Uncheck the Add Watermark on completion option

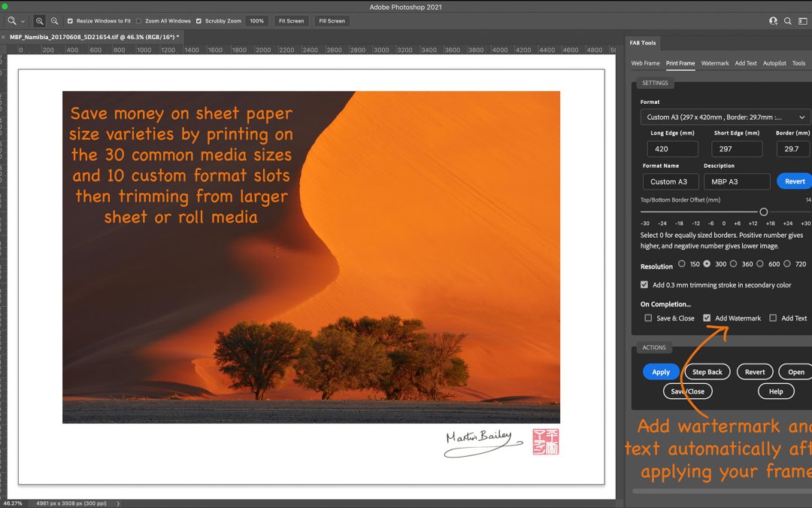(707, 318)
